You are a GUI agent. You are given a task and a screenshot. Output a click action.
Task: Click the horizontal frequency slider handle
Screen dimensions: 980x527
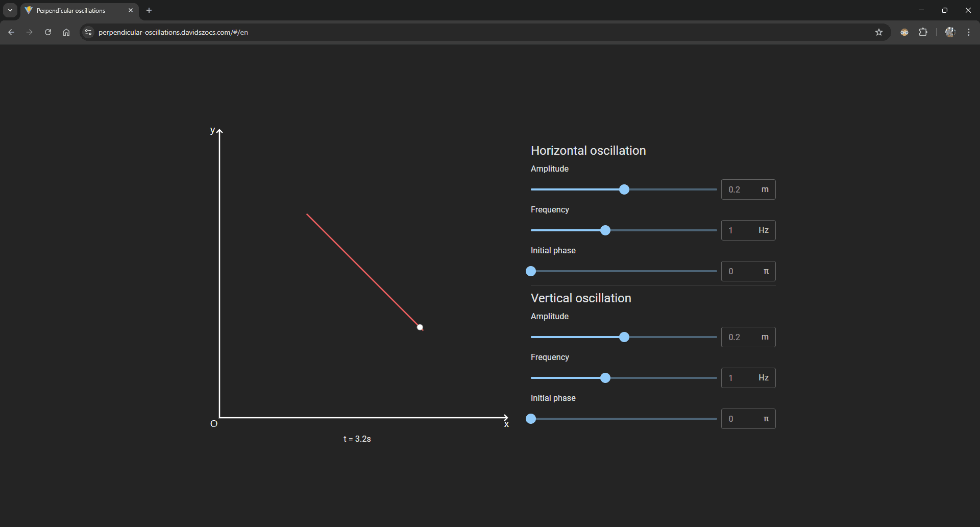[x=605, y=230]
